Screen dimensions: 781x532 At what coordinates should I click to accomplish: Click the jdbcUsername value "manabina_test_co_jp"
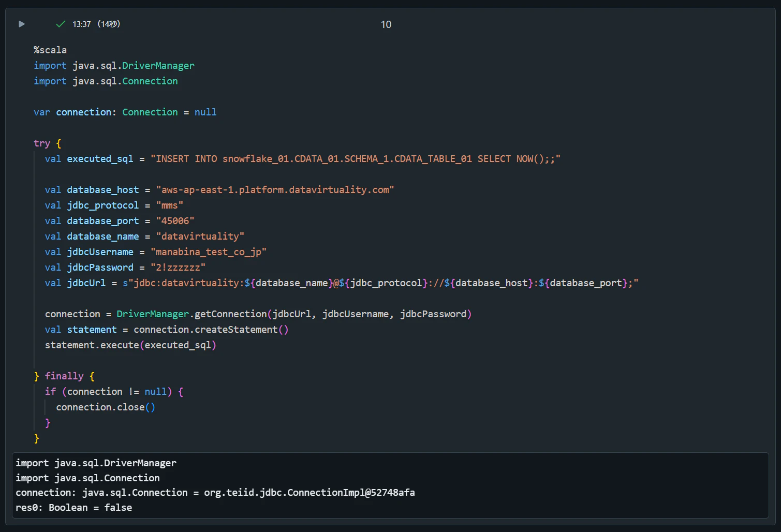click(209, 252)
